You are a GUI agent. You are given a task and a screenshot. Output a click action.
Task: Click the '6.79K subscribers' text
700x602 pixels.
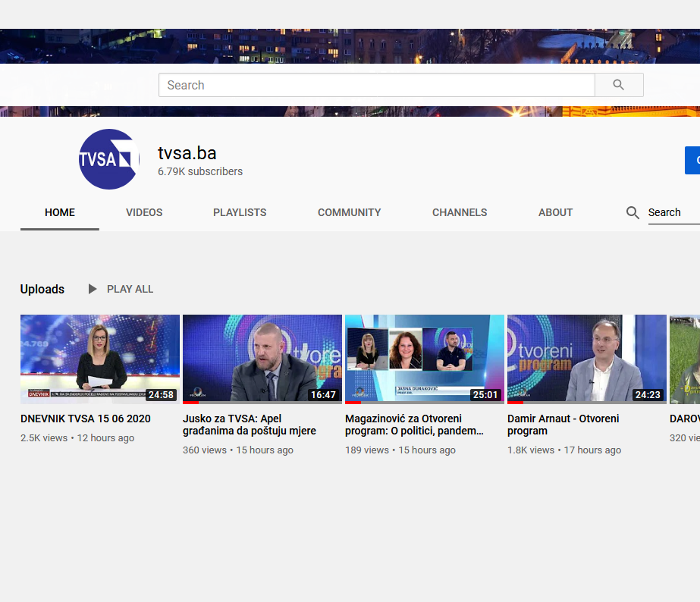point(200,171)
